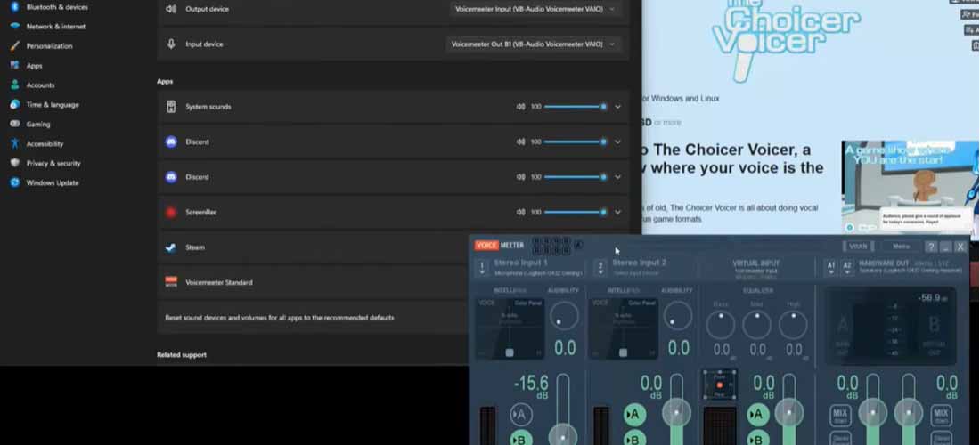The width and height of the screenshot is (980, 445).
Task: Enable bus A on Stereo Input 1
Action: click(521, 415)
